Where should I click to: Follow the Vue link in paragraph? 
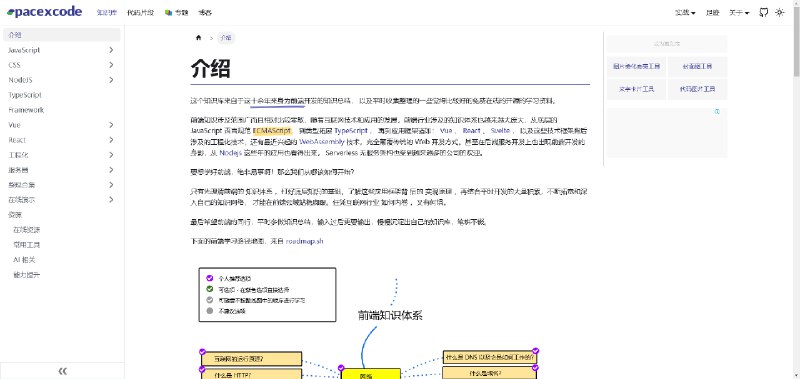pos(446,131)
